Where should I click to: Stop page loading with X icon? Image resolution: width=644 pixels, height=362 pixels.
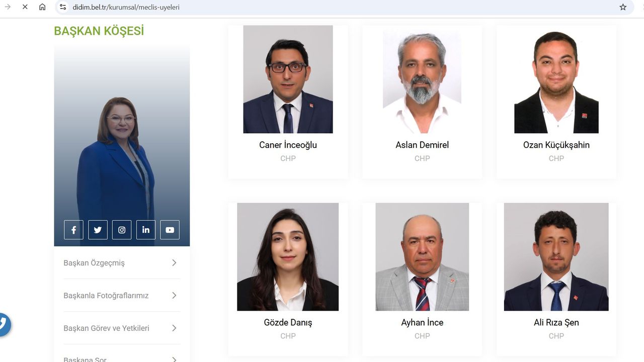25,7
